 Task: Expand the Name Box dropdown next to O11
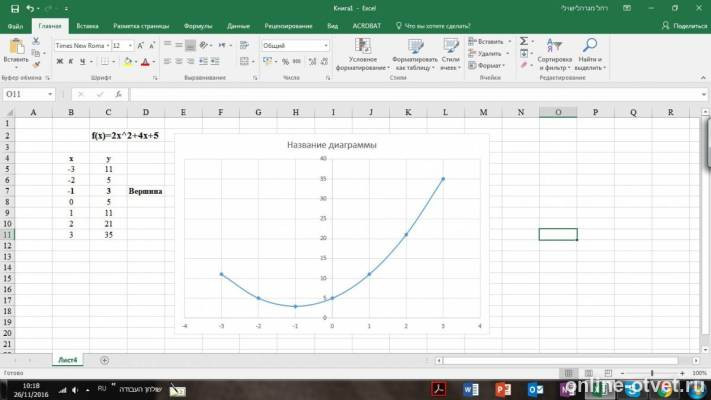click(x=50, y=94)
